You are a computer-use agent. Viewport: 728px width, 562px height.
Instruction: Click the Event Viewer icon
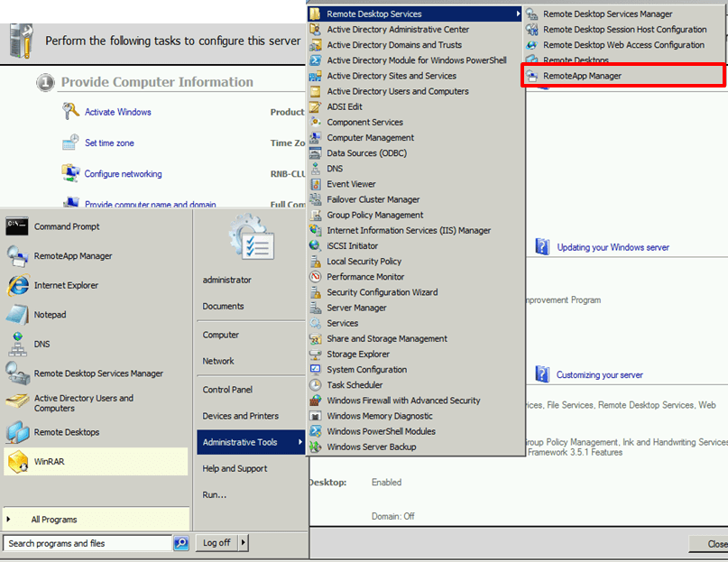pyautogui.click(x=315, y=184)
